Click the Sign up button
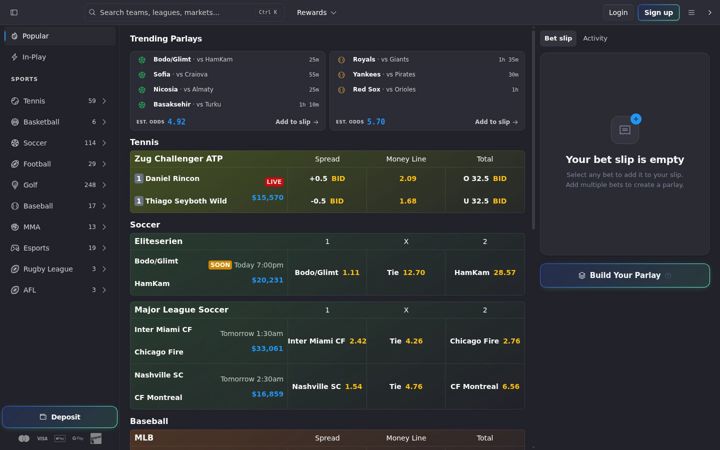This screenshot has width=720, height=450. pyautogui.click(x=658, y=12)
